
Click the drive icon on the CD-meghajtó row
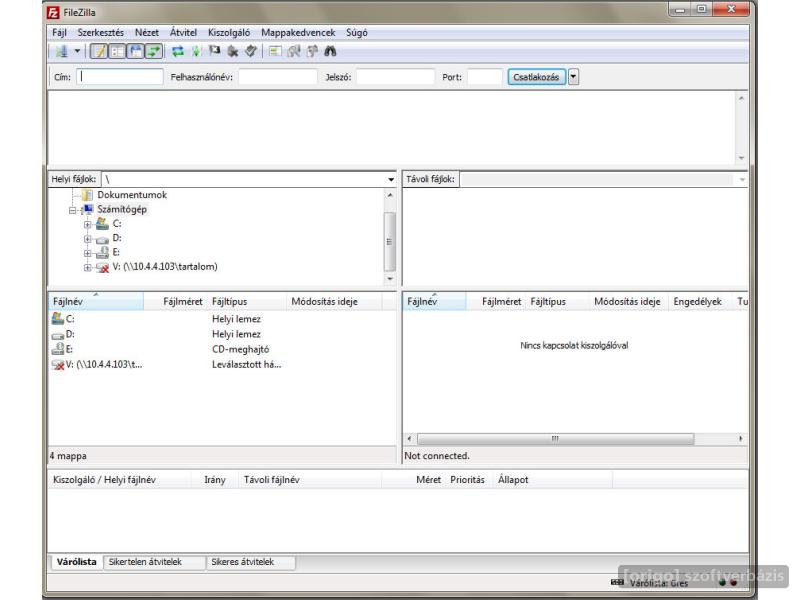coord(58,349)
